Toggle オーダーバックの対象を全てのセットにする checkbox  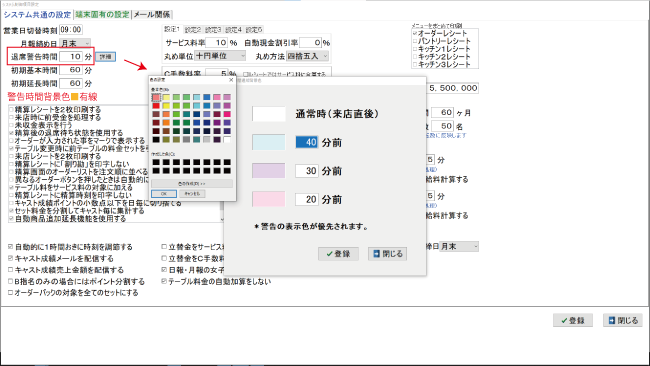(x=10, y=293)
